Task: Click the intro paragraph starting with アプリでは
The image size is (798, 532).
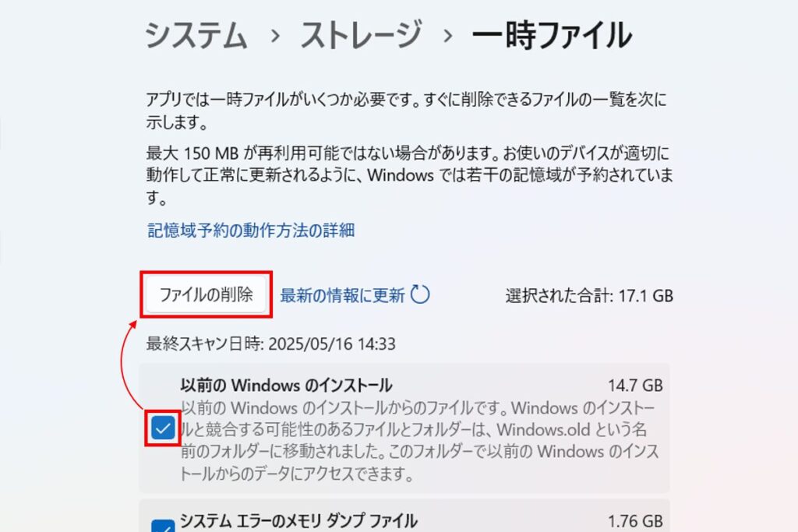Action: (x=406, y=111)
